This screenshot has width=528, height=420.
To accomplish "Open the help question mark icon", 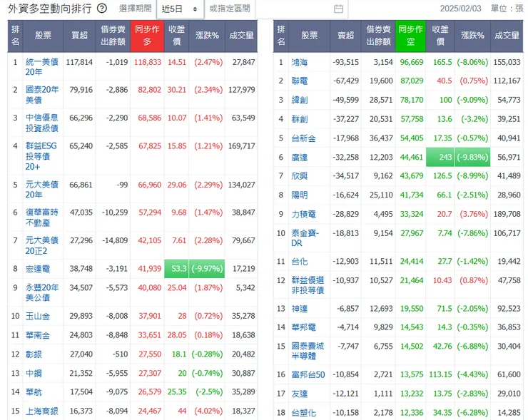I will point(102,9).
